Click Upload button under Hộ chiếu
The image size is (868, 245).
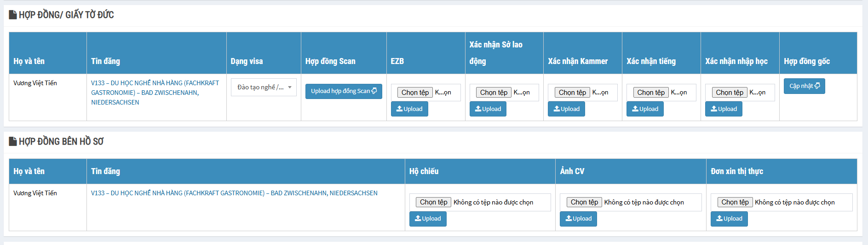click(x=428, y=219)
